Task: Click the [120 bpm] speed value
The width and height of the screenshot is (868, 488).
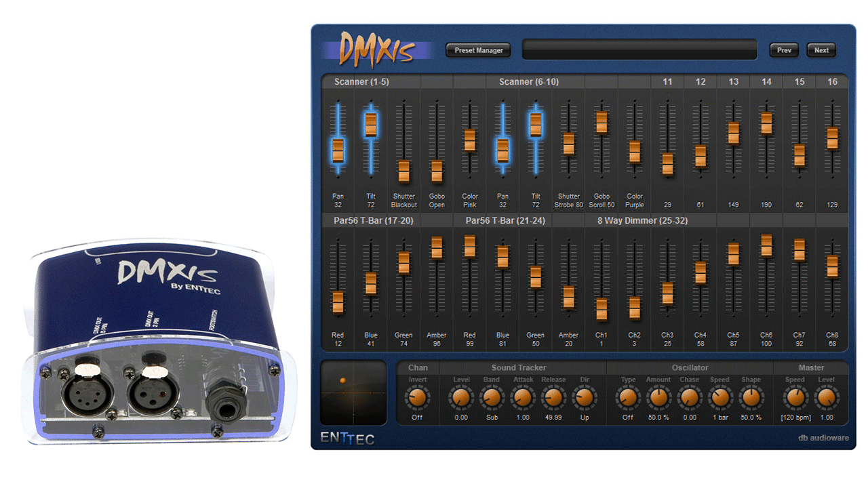Action: point(795,418)
